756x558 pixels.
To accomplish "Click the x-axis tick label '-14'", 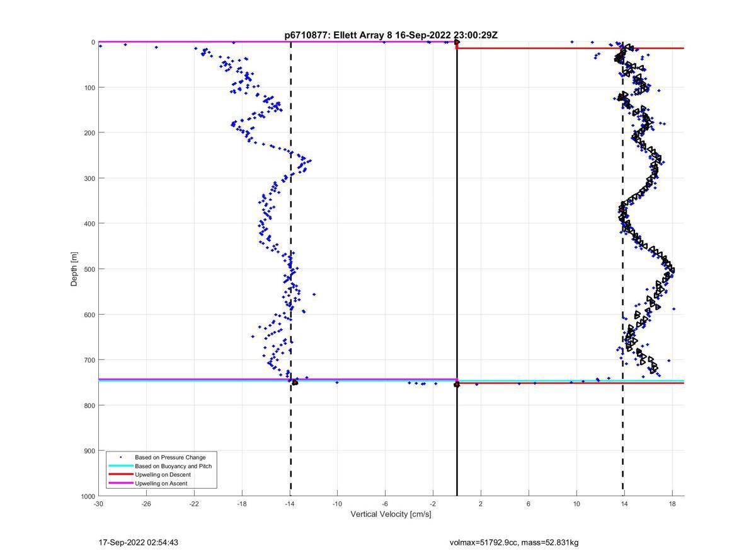I will pos(290,504).
